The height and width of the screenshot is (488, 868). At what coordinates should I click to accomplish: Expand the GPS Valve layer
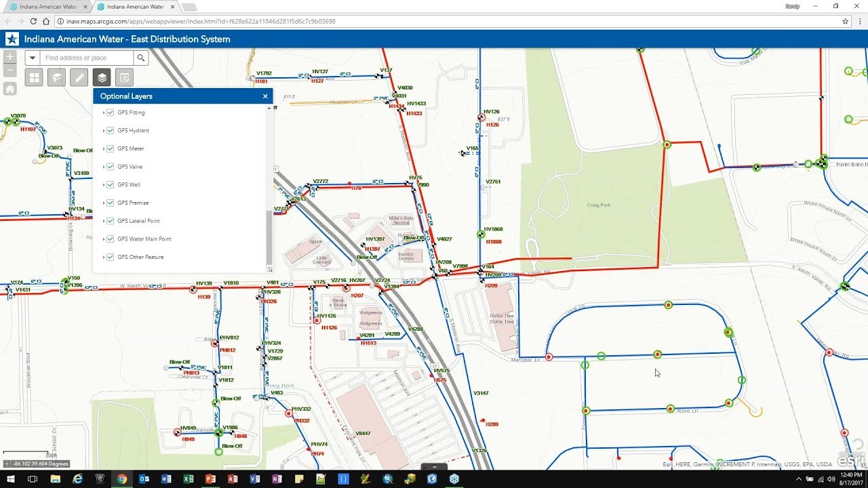click(104, 167)
